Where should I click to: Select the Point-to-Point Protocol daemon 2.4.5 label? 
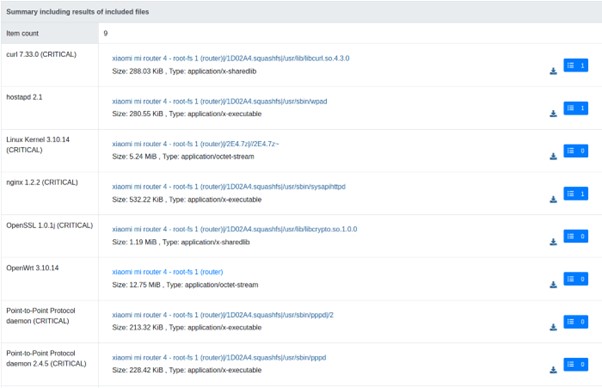click(46, 358)
